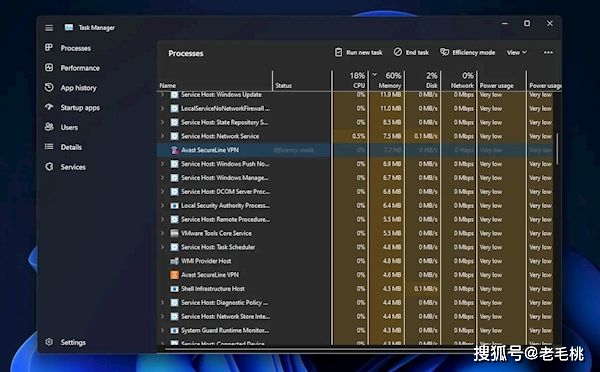Image resolution: width=600 pixels, height=372 pixels.
Task: Expand Local Security Authority Process row
Action: pyautogui.click(x=162, y=206)
